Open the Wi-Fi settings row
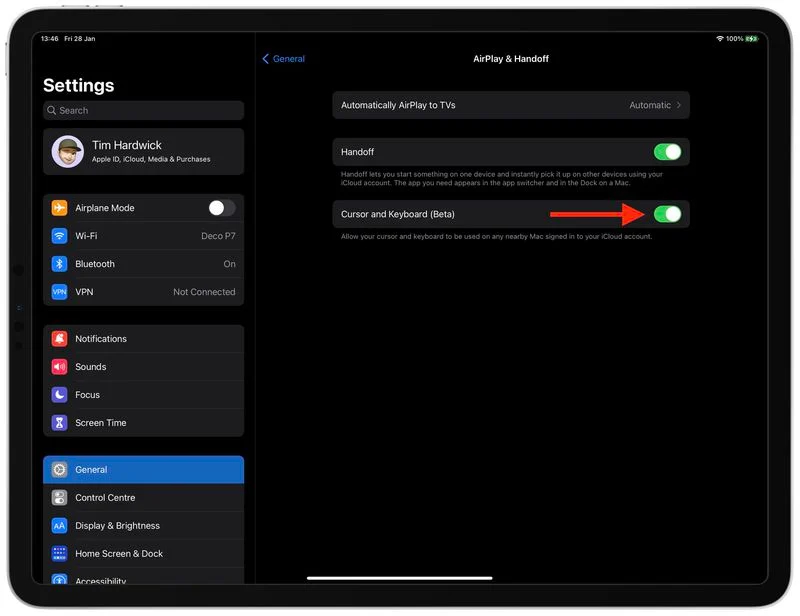Viewport: 800px width, 616px height. 143,236
